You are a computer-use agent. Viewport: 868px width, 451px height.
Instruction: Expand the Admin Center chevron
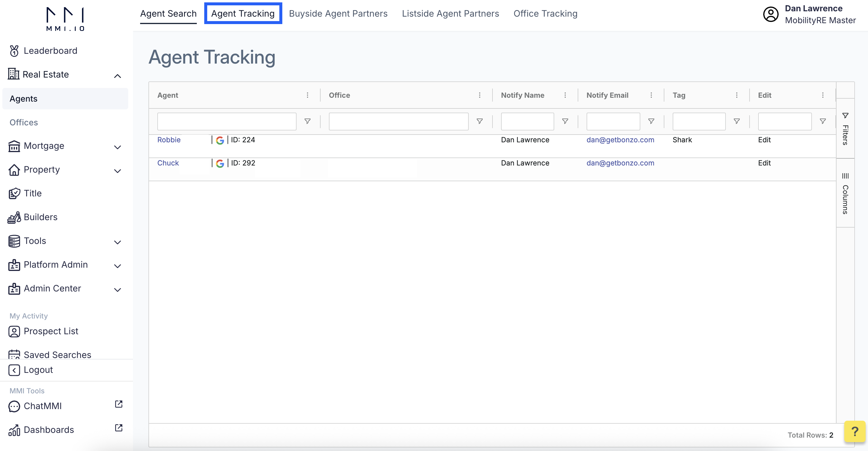pyautogui.click(x=117, y=290)
